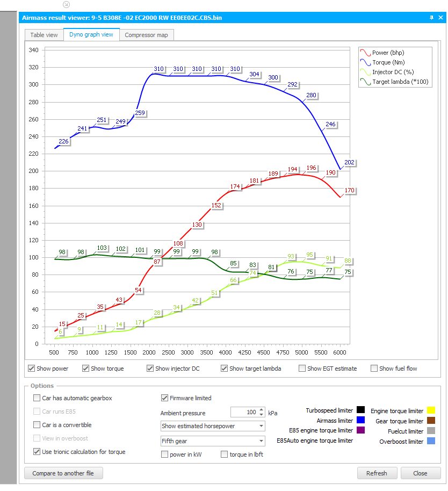
Task: Click the Ambient pressure value field
Action: 244,412
